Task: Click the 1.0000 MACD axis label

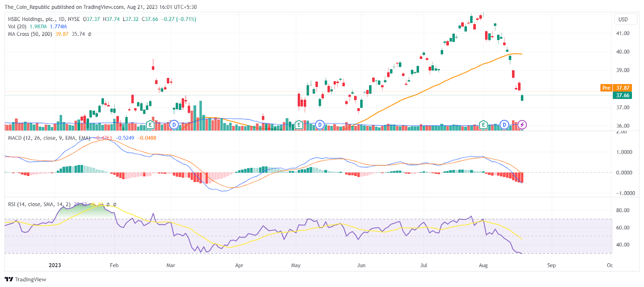Action: 624,152
